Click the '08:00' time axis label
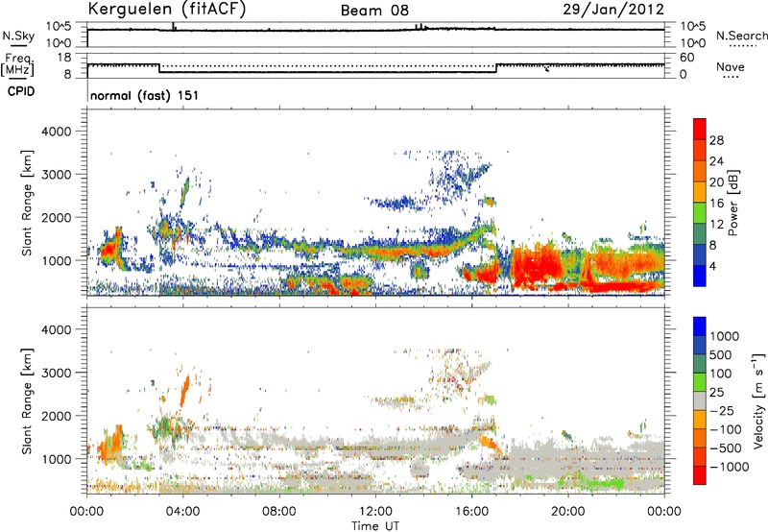Viewport: 768px width, 532px height. pos(279,512)
